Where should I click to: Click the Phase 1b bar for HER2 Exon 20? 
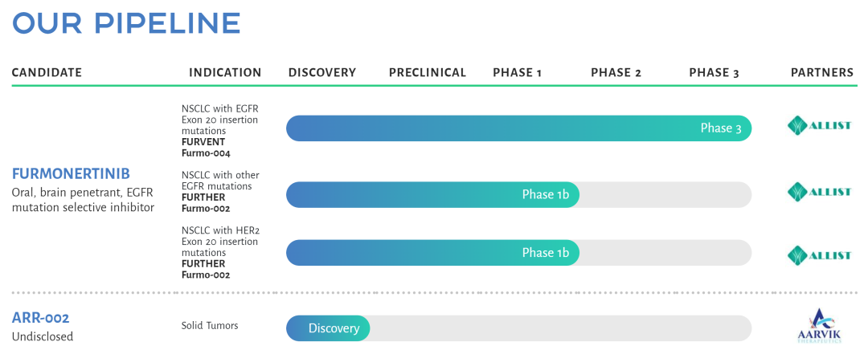(433, 253)
